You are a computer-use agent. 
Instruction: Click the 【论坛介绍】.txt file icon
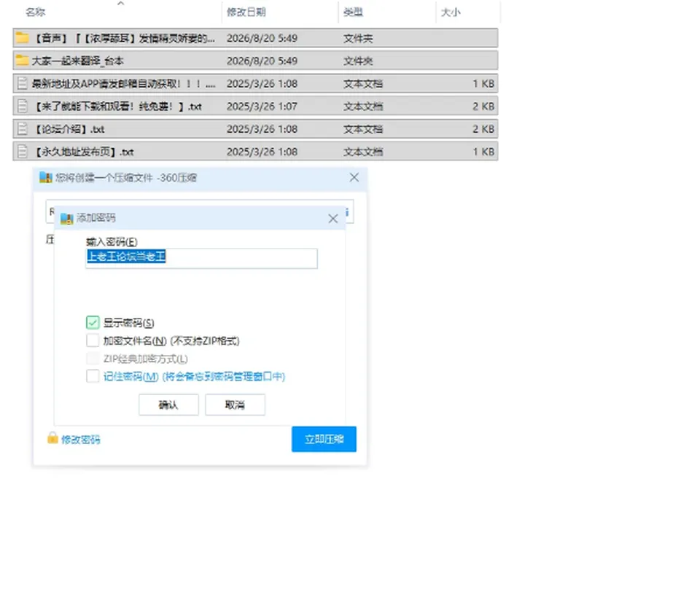tap(22, 129)
